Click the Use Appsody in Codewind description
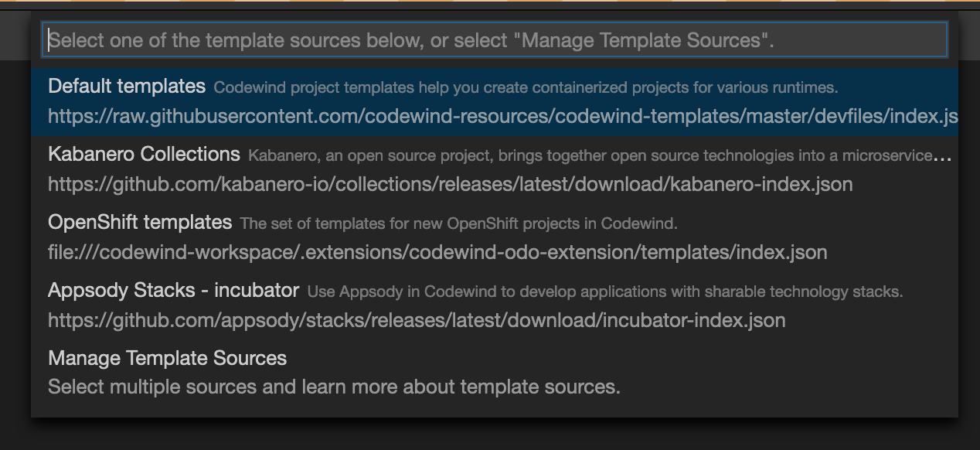Screen dimensions: 980x450 tap(605, 292)
